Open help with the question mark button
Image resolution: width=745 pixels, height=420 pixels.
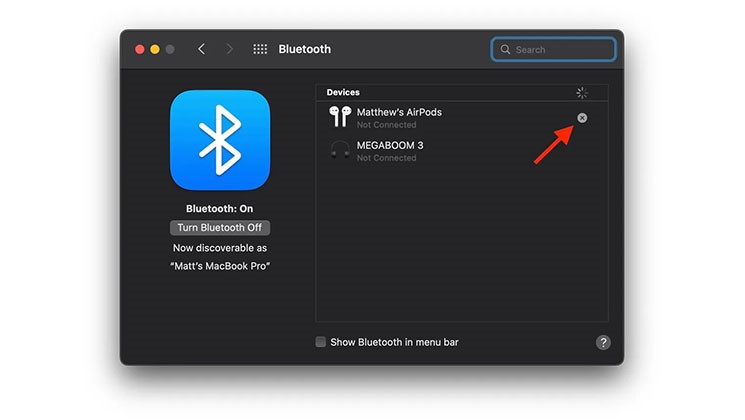coord(603,343)
